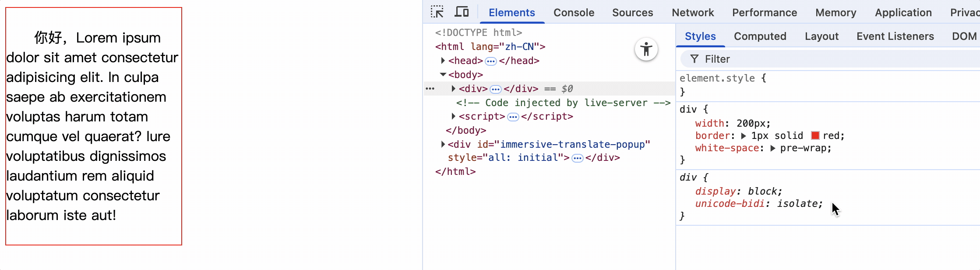Click the filter funnel icon
980x270 pixels.
(694, 59)
